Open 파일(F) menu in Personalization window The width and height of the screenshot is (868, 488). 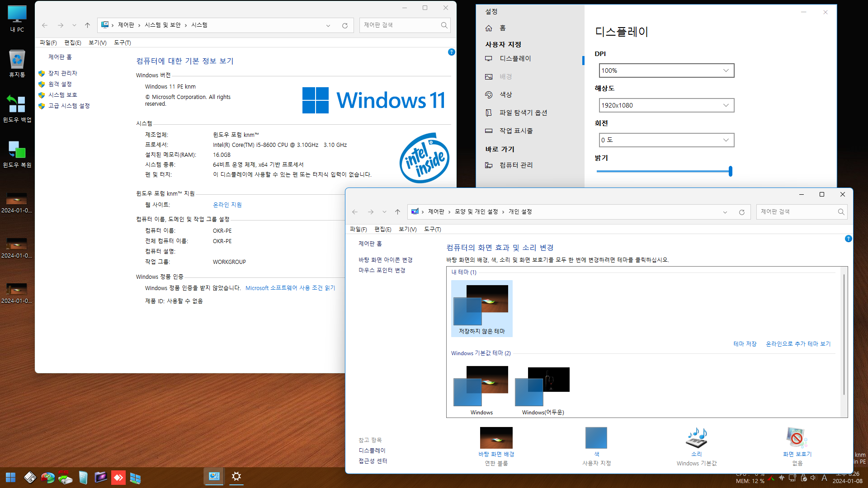[x=359, y=229]
